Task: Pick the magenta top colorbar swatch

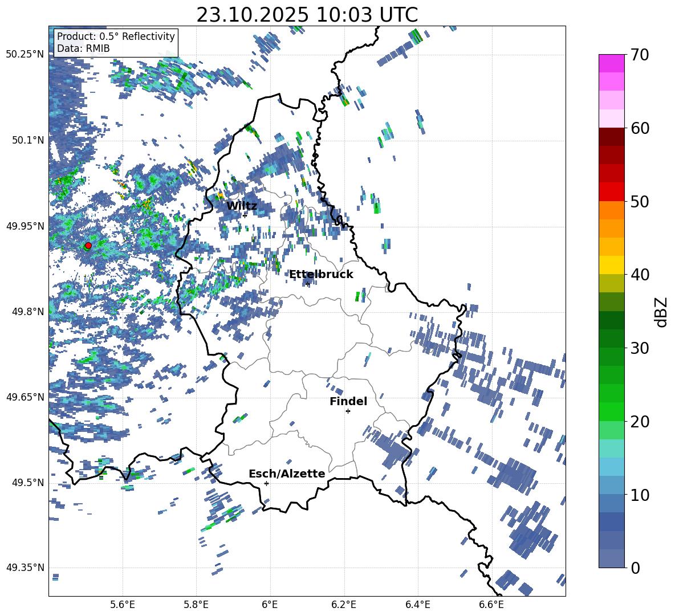Action: coord(612,63)
